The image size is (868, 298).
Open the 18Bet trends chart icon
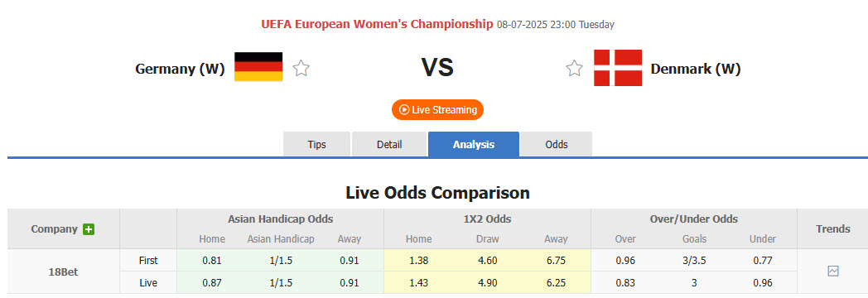[x=833, y=271]
